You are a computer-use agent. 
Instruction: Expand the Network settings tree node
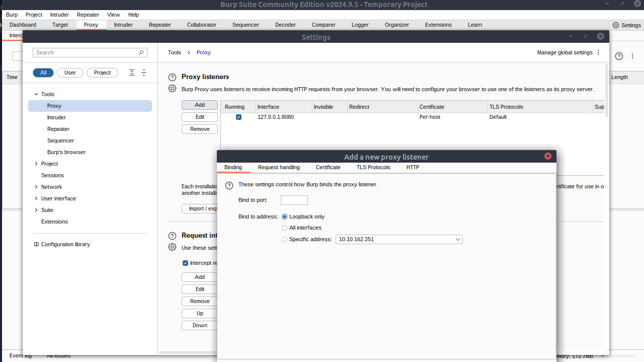tap(36, 187)
